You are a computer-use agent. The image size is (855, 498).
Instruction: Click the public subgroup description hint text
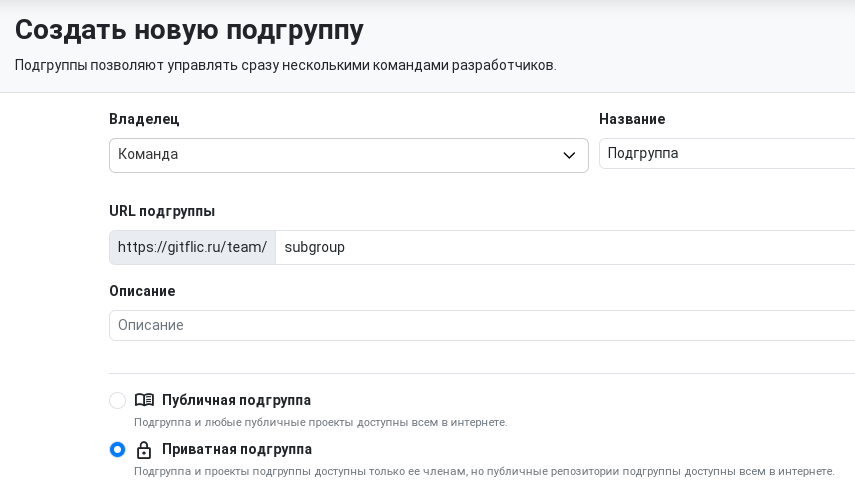tap(321, 422)
